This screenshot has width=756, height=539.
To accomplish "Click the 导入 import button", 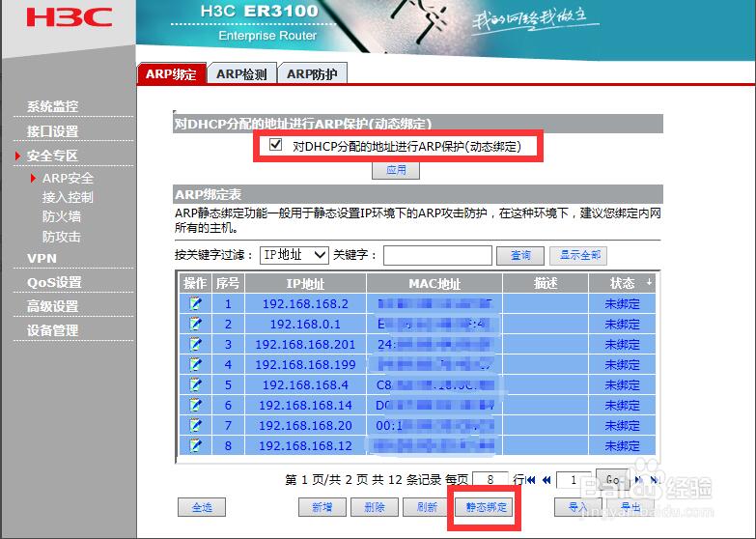I will click(578, 507).
